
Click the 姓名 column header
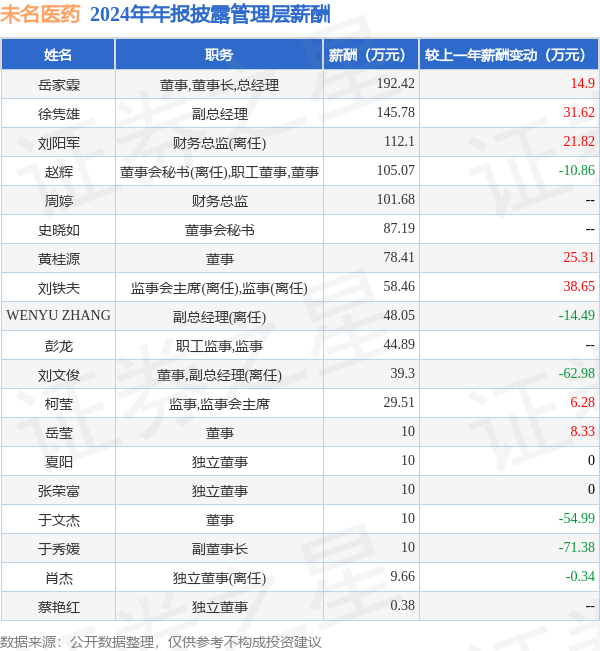(x=58, y=55)
